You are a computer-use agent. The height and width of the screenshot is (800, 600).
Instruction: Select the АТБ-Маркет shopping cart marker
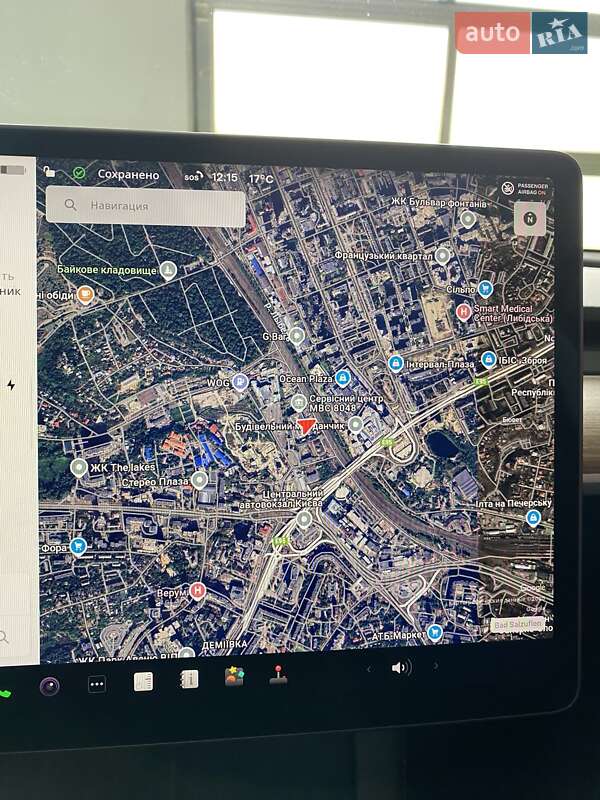coord(435,633)
